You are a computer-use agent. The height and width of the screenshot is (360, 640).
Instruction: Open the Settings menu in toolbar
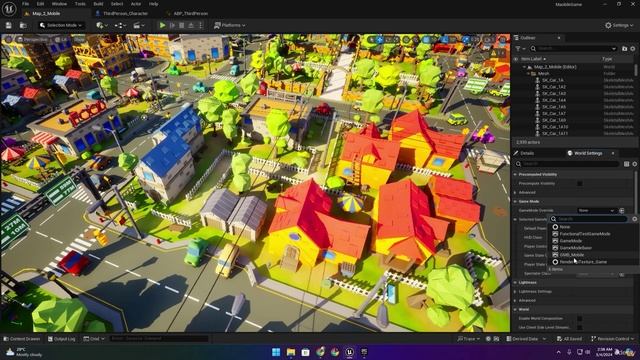619,25
